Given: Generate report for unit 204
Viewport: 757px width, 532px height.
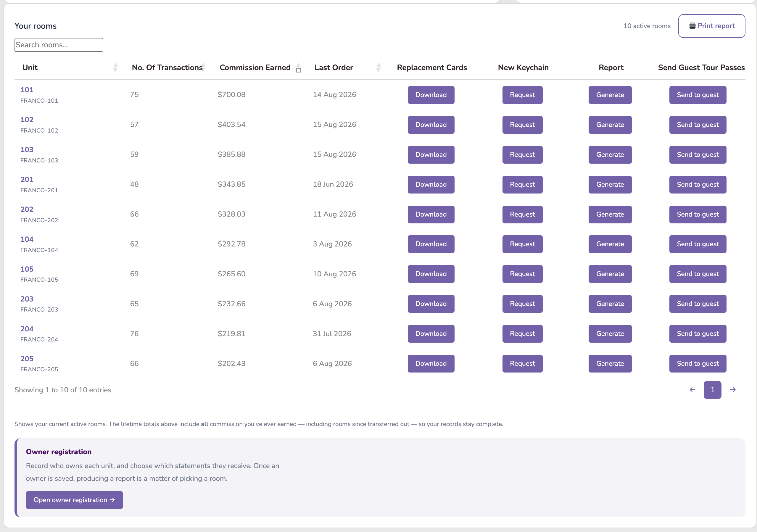Looking at the screenshot, I should point(610,333).
